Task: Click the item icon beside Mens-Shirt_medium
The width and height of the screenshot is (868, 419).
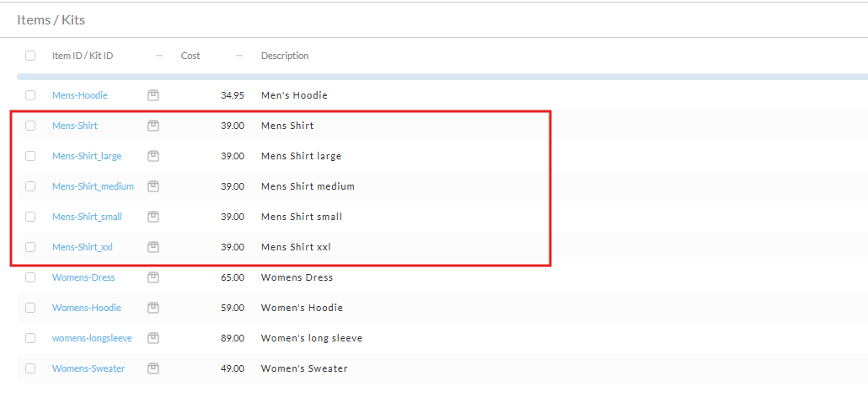Action: (x=153, y=186)
